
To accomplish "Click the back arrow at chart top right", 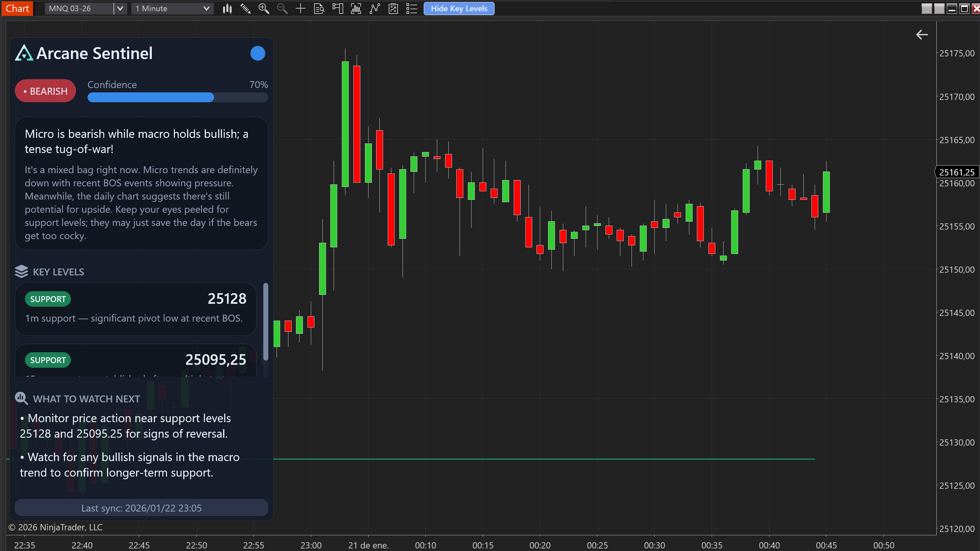I will 921,35.
